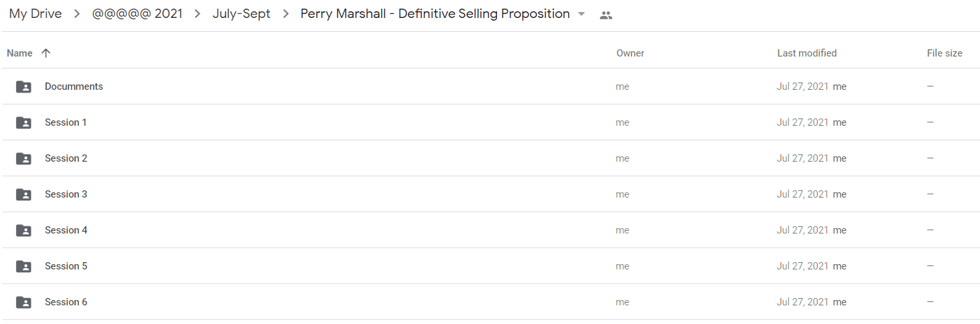Screen dimensions: 980x324
Task: Click the Owner column header
Action: pos(630,53)
